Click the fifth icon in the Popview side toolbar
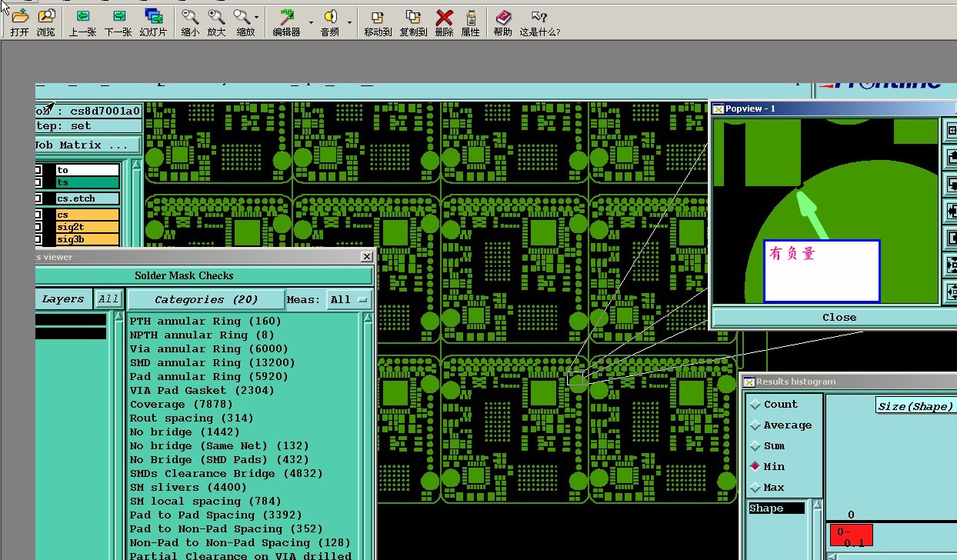957x560 pixels. point(951,238)
